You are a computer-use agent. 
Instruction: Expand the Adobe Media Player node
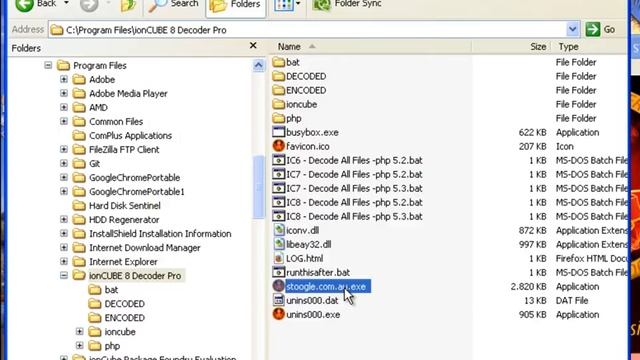pyautogui.click(x=64, y=93)
